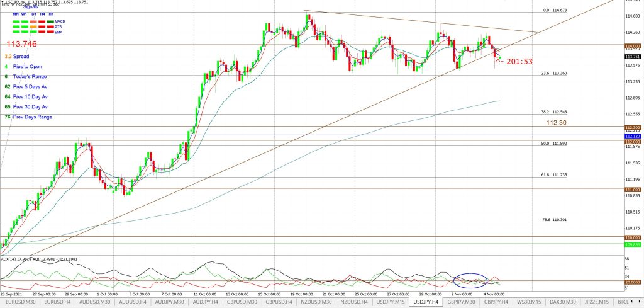The width and height of the screenshot is (644, 308).
Task: Select the Fibonacci 23.6 113.360 label
Action: click(554, 73)
